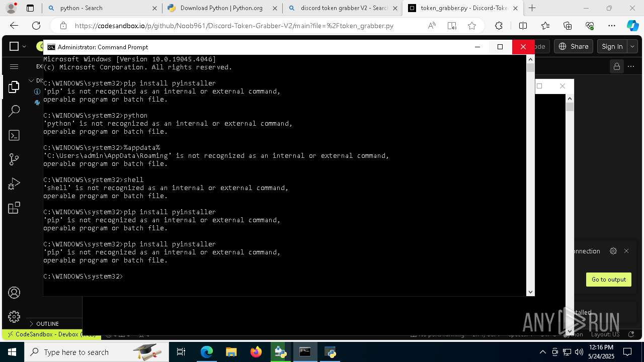Open Run and Debug view

pos(14,184)
